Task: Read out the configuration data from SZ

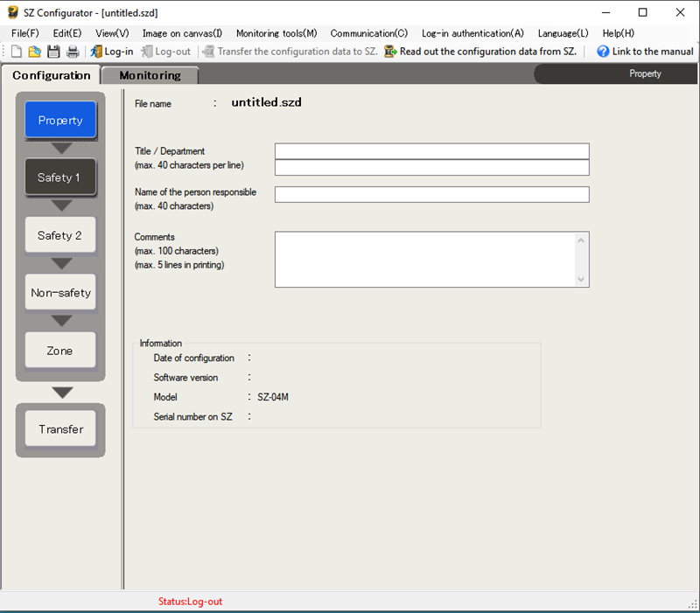Action: 480,52
